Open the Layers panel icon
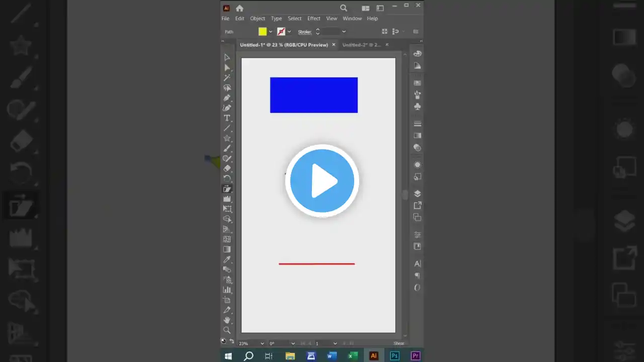644x362 pixels. coord(417,194)
